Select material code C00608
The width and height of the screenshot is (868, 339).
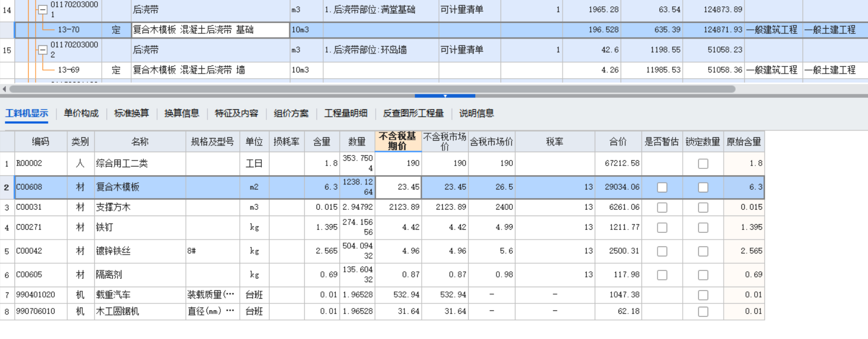click(41, 187)
